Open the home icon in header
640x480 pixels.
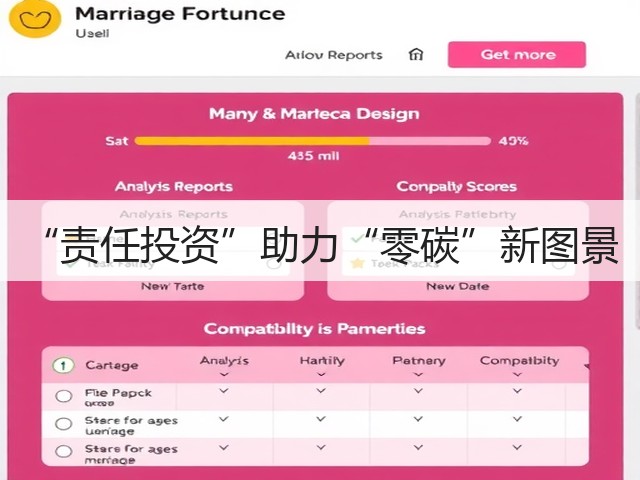416,54
